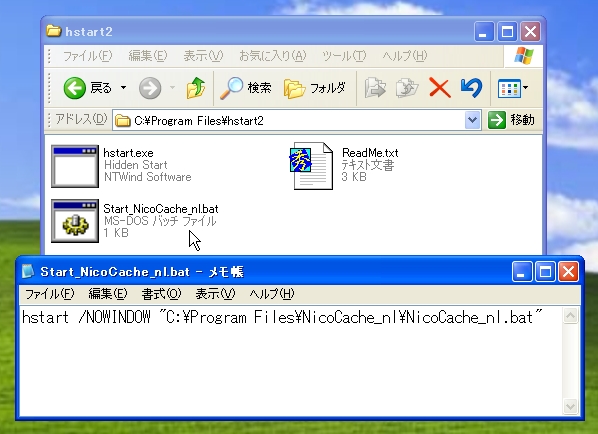Click the blue Undo arrow icon

tap(471, 88)
